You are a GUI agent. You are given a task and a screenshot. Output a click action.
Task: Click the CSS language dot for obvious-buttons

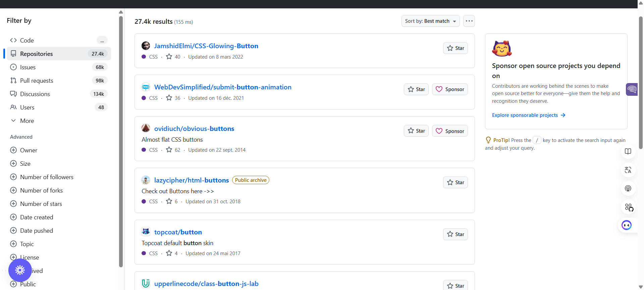tap(144, 150)
